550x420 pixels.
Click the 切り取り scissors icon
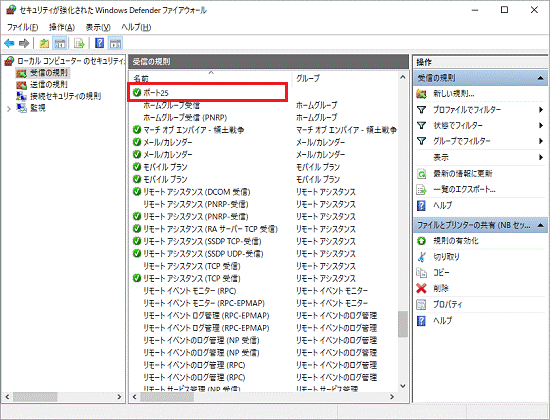tap(421, 257)
